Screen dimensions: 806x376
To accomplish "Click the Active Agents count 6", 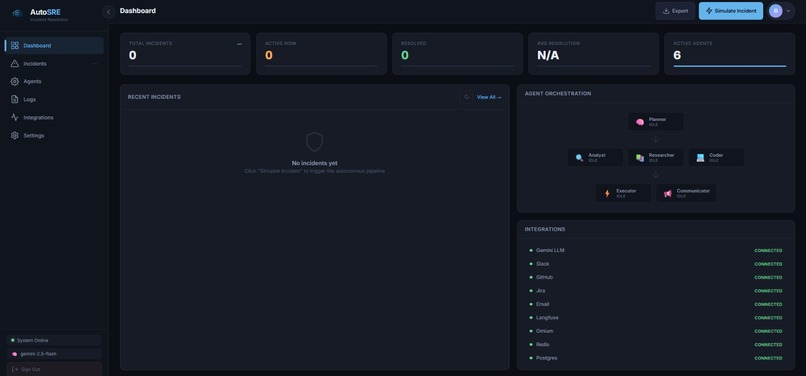I will [x=677, y=56].
